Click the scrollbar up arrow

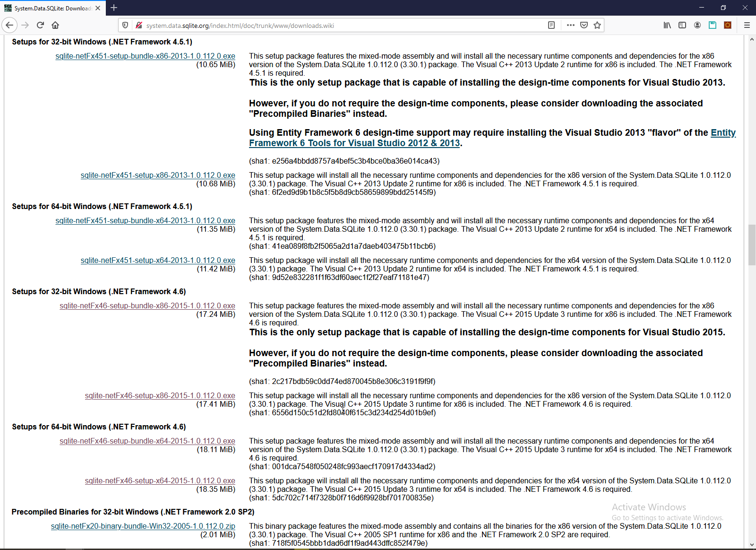(x=752, y=39)
